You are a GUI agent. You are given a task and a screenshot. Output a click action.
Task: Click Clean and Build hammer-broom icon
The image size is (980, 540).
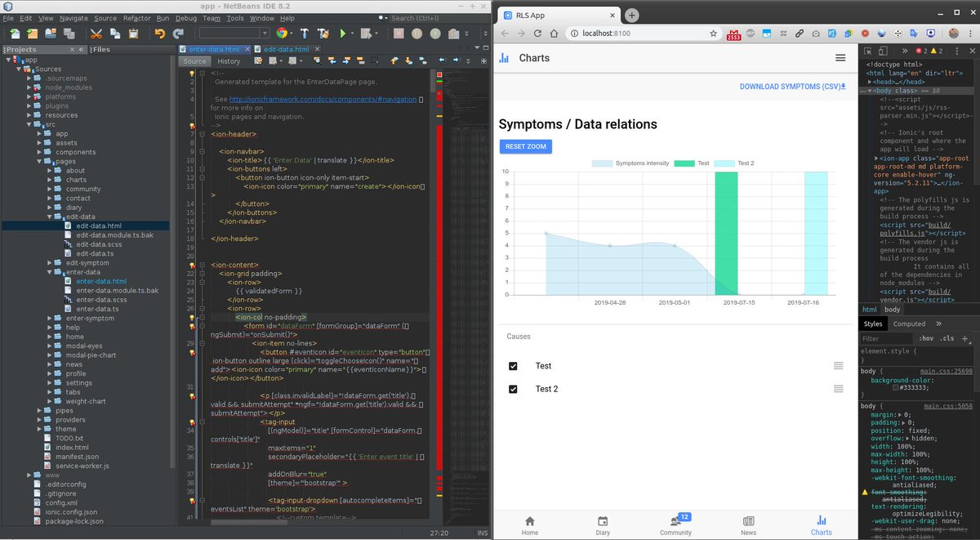pos(323,33)
